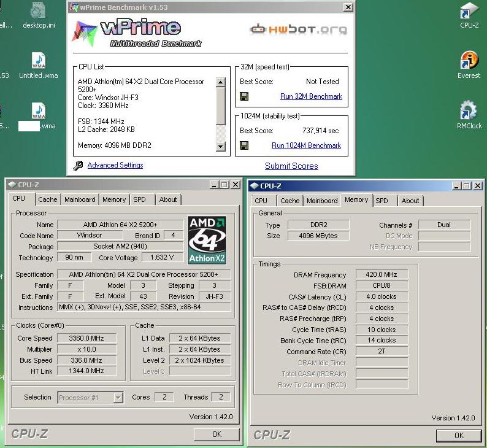
Task: Click the AMD 64 Athlon X2 logo
Action: [207, 240]
